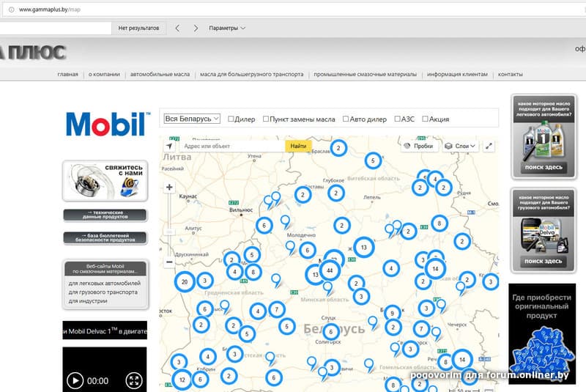This screenshot has height=392, width=586.
Task: Click the map zoom slider track
Action: [x=169, y=225]
